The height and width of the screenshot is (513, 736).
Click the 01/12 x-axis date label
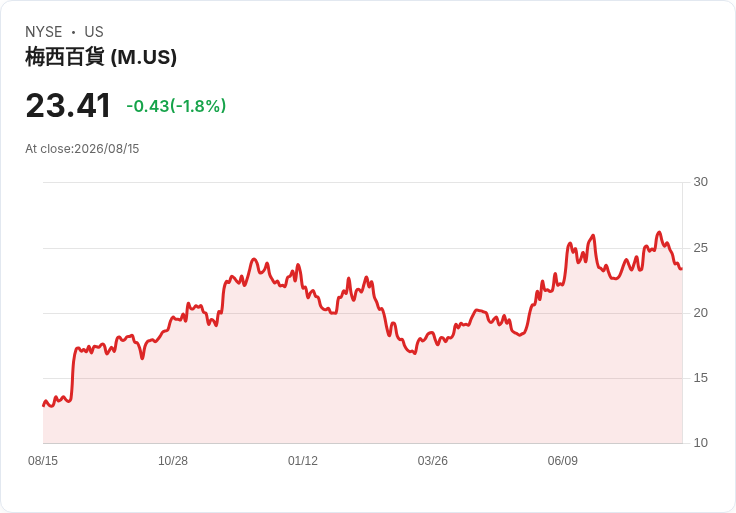(x=303, y=461)
